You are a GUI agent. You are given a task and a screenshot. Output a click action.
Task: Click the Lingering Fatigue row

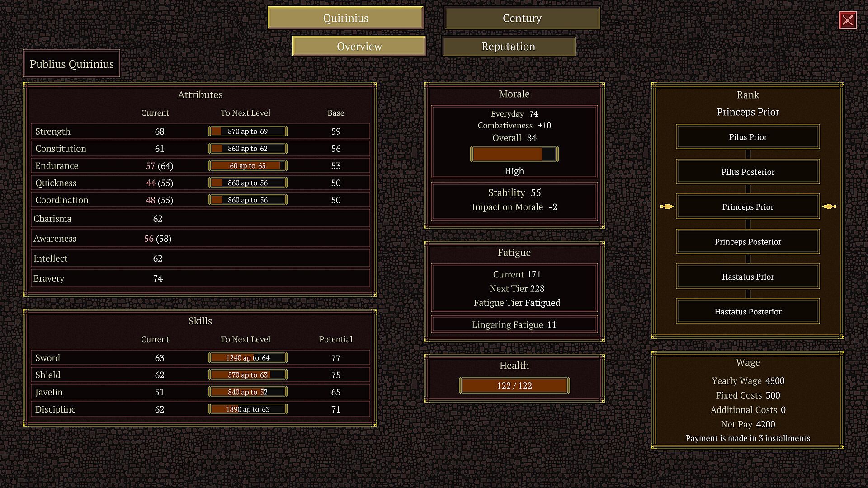514,324
